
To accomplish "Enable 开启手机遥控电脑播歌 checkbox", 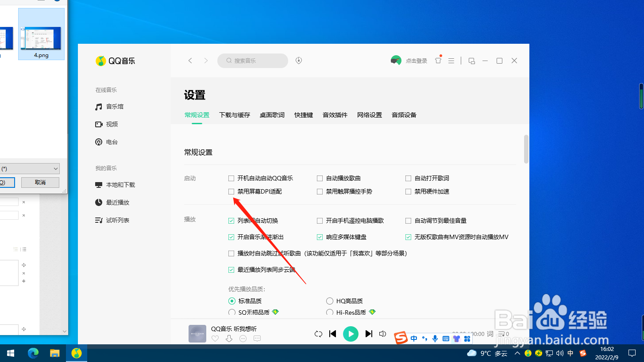I will (320, 221).
